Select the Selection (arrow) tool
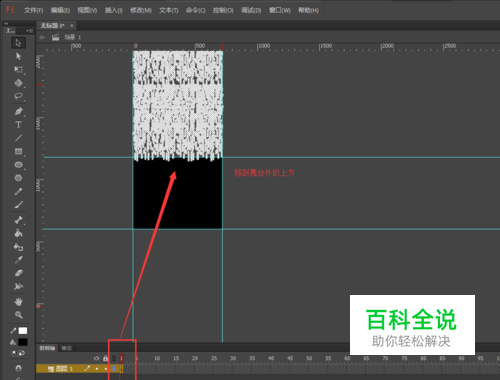 pyautogui.click(x=18, y=43)
